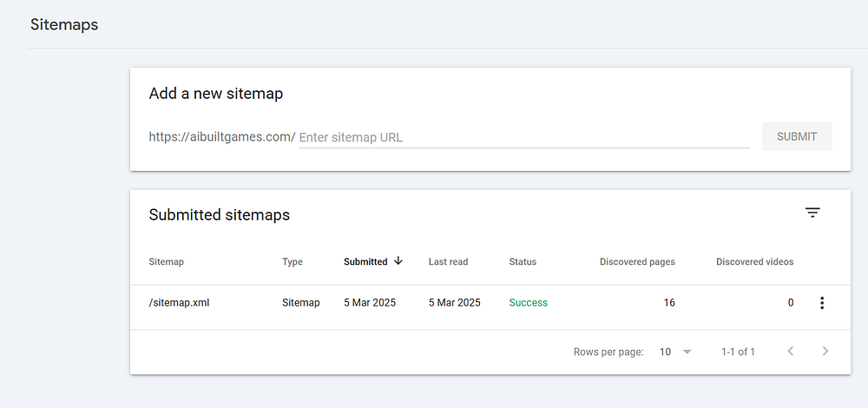Open the /sitemap.xml row entry
Viewport: 868px width, 408px height.
coord(180,303)
